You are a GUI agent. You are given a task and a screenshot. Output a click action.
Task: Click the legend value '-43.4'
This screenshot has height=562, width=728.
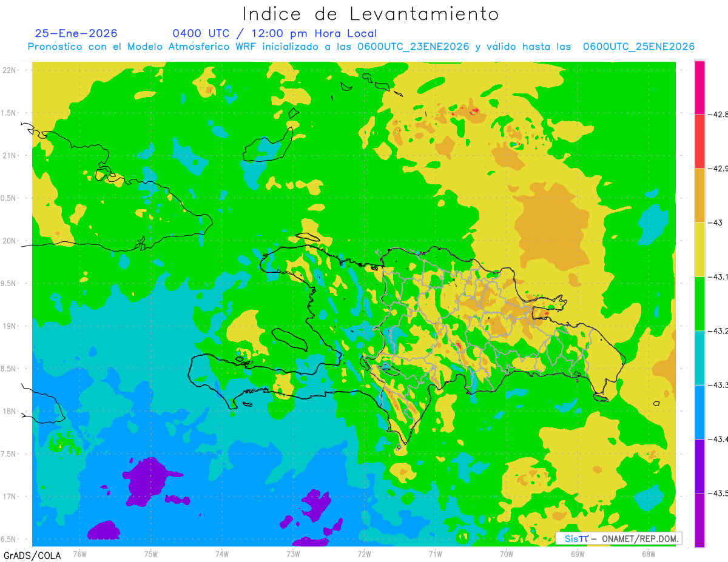pos(718,439)
